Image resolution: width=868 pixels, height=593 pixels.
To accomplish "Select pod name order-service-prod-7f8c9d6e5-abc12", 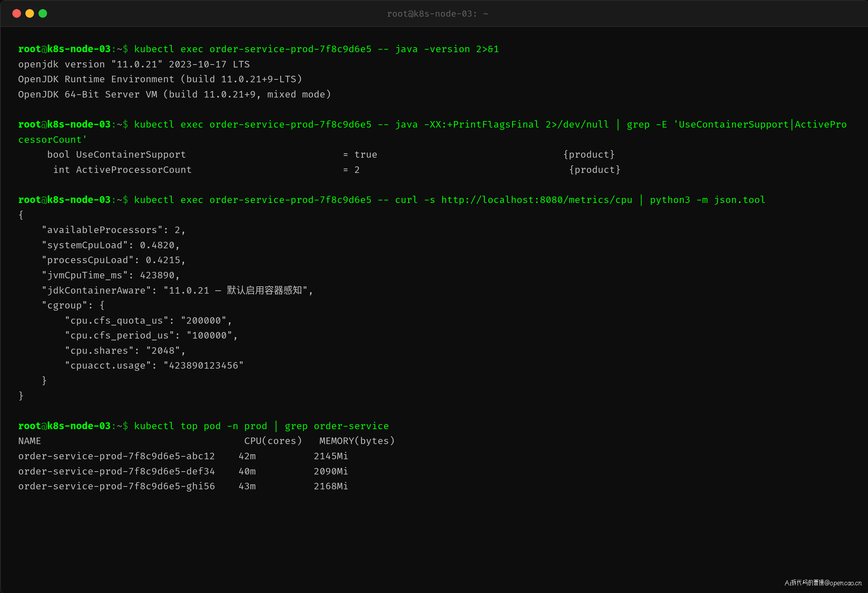I will 117,456.
